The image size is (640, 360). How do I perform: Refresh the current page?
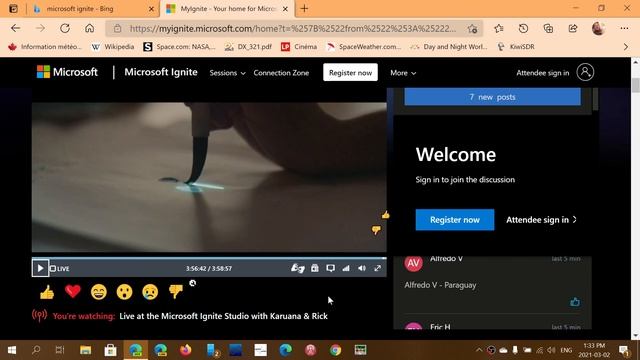(65, 28)
